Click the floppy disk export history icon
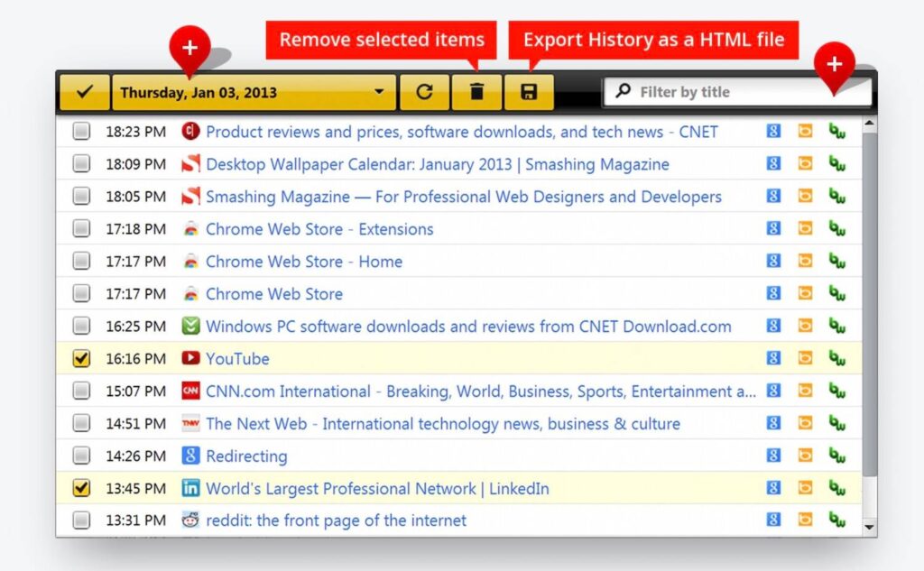The image size is (924, 571). [529, 92]
